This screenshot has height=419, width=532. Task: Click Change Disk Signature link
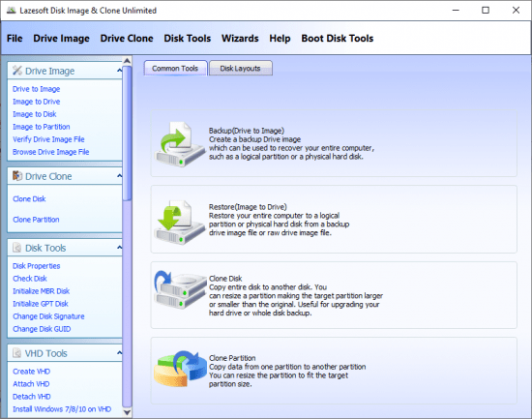pos(48,316)
